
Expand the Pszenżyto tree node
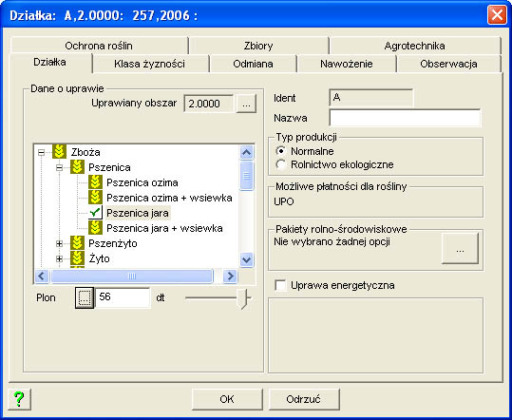(59, 243)
